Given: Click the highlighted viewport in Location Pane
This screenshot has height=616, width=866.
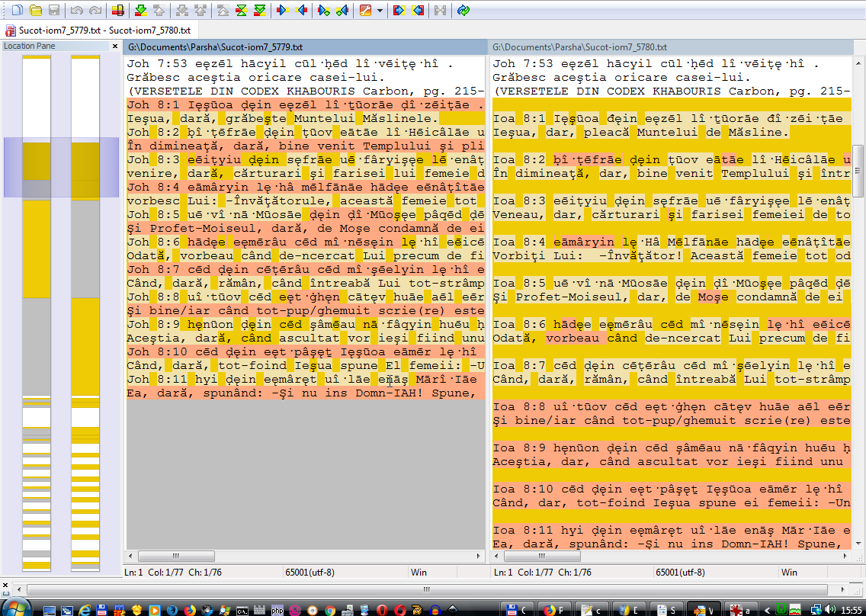Looking at the screenshot, I should [61, 167].
